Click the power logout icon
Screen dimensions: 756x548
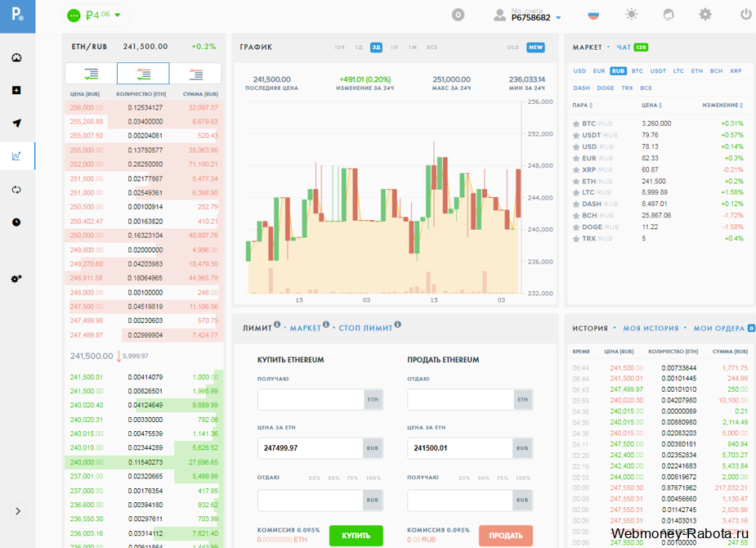pyautogui.click(x=746, y=15)
